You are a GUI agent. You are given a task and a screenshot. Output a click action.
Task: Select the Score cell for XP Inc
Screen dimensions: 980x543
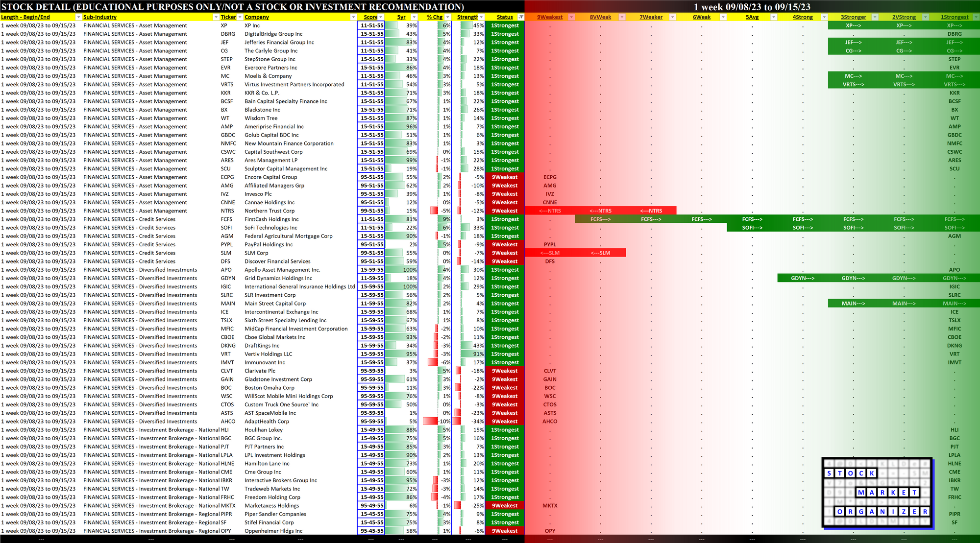[371, 25]
